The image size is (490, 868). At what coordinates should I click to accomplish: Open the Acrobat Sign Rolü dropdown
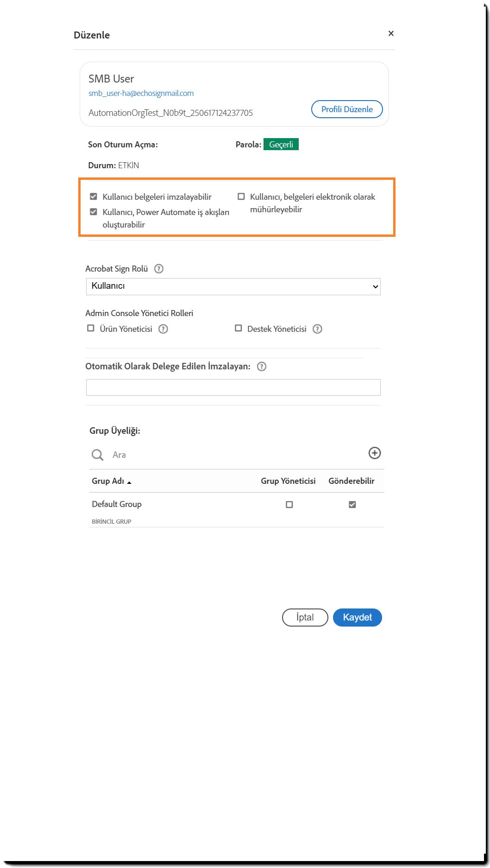click(x=233, y=286)
